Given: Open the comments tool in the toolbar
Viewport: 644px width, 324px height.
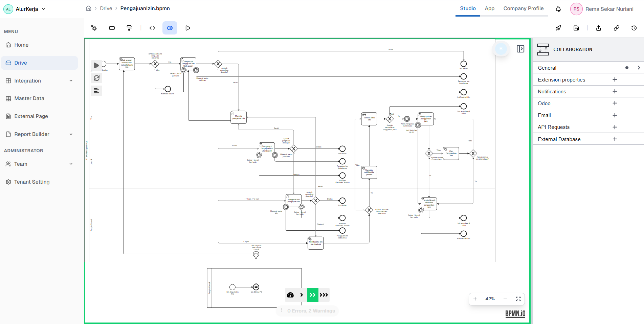Looking at the screenshot, I should click(112, 28).
